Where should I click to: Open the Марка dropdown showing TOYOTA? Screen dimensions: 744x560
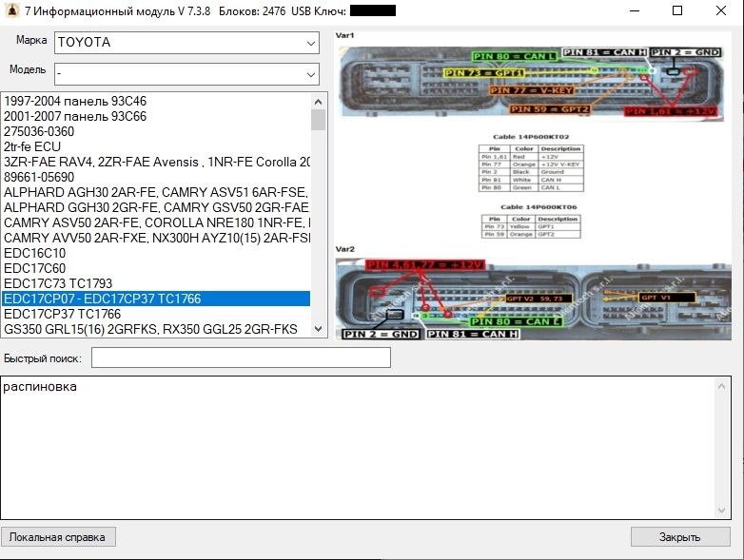pyautogui.click(x=186, y=43)
